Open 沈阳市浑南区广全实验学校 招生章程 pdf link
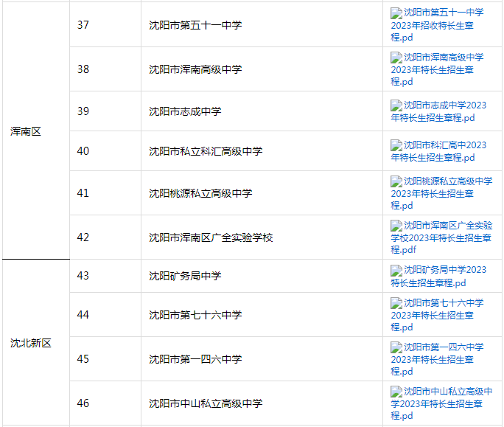The image size is (504, 427). (441, 237)
